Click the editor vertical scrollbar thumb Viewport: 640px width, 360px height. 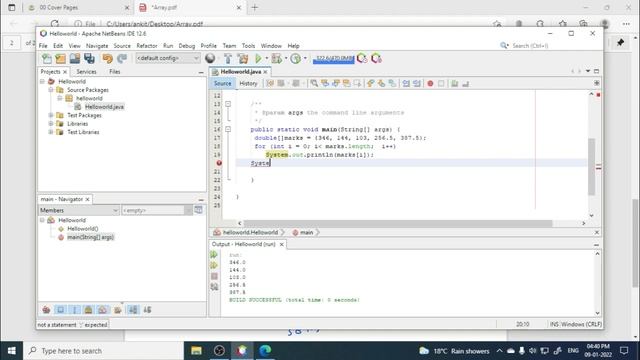click(x=591, y=167)
